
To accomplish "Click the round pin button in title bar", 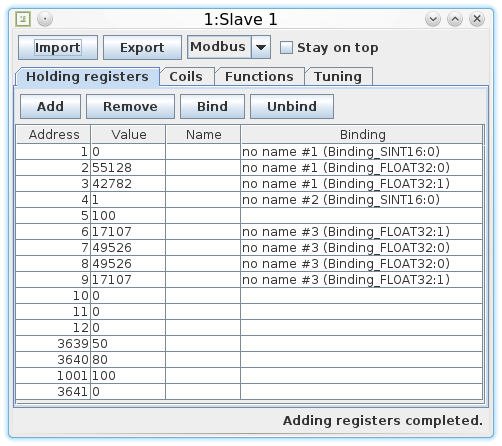I will pos(45,19).
